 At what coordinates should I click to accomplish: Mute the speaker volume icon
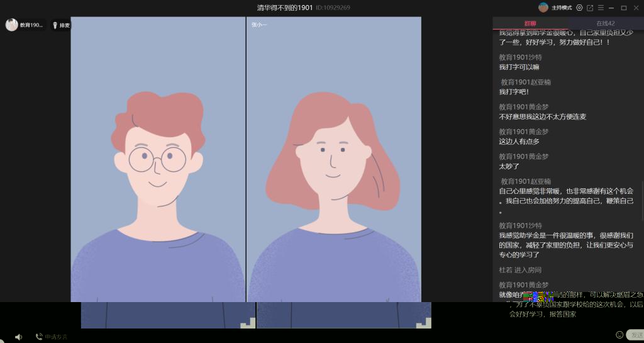(18, 337)
